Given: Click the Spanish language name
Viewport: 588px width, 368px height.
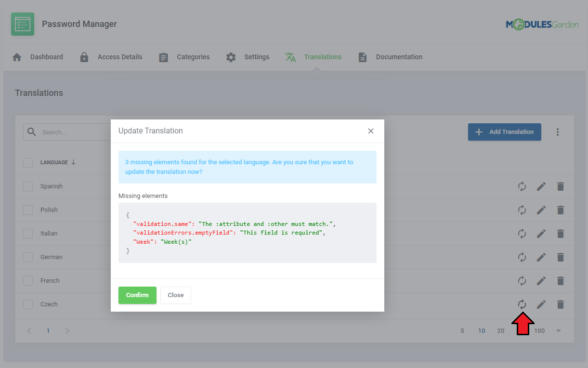Looking at the screenshot, I should click(52, 186).
